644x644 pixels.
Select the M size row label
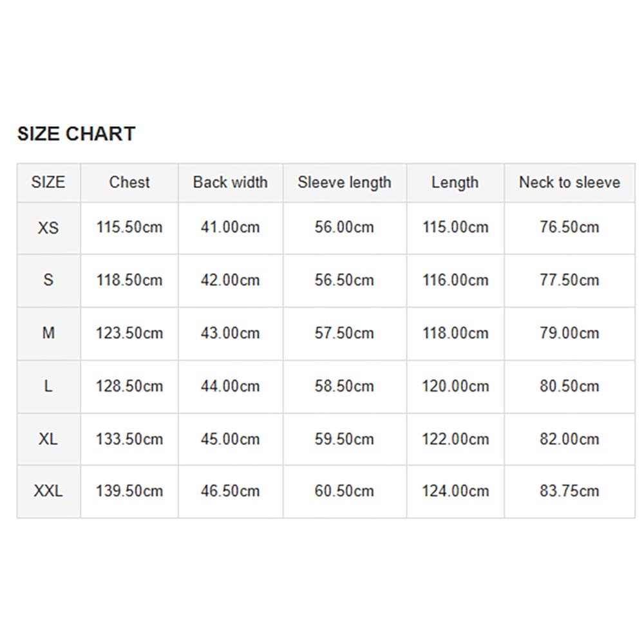[48, 333]
